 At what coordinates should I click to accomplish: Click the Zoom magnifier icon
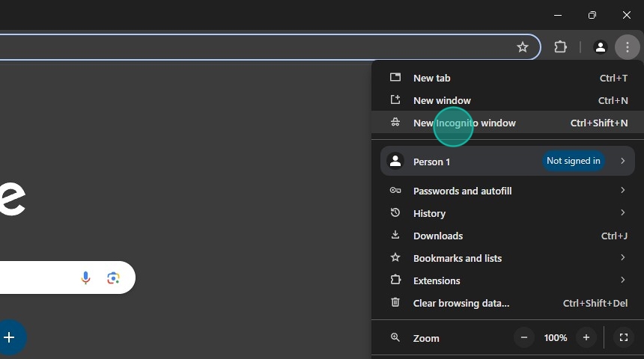click(395, 337)
